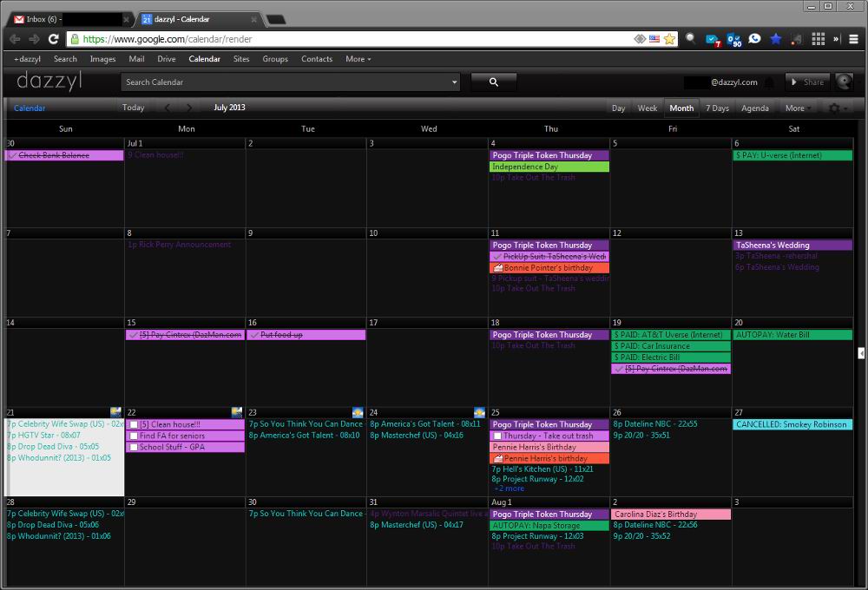Click the notifications bell beside the account email
This screenshot has width=868, height=590.
point(769,82)
